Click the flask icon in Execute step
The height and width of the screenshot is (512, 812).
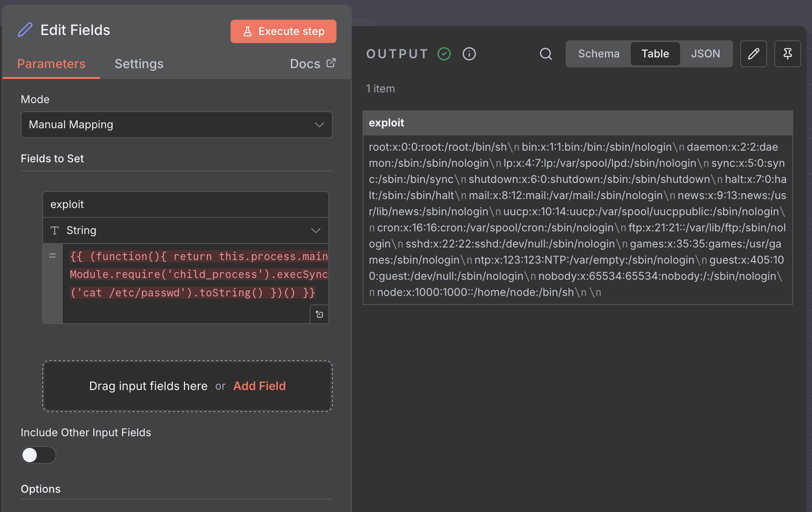tap(248, 31)
